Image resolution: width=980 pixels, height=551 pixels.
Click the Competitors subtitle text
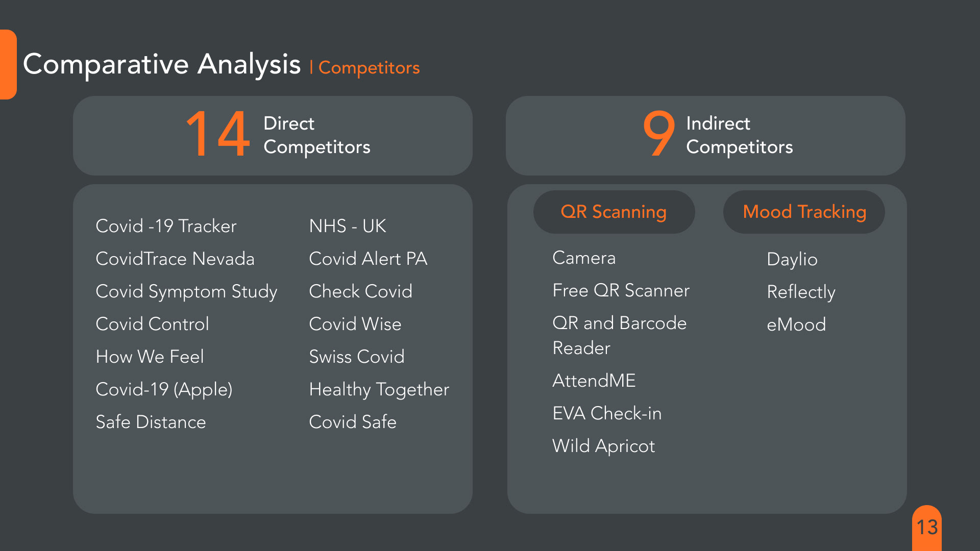click(369, 68)
